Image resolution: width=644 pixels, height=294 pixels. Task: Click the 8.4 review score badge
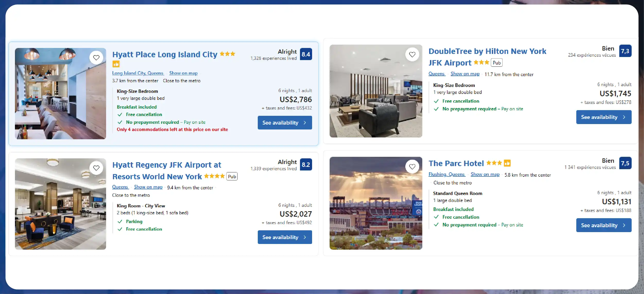point(306,54)
